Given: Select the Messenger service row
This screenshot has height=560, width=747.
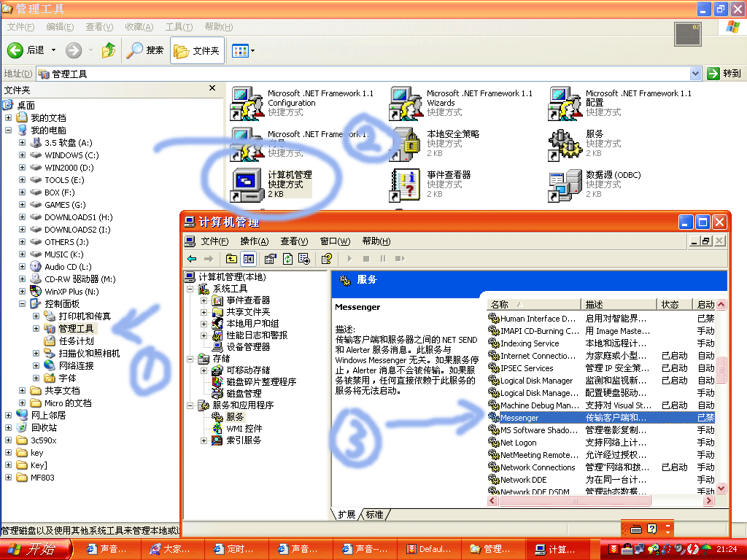Looking at the screenshot, I should (x=601, y=418).
